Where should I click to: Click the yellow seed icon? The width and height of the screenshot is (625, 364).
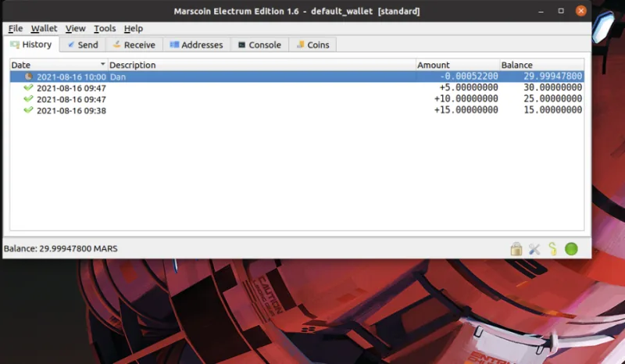(x=552, y=249)
